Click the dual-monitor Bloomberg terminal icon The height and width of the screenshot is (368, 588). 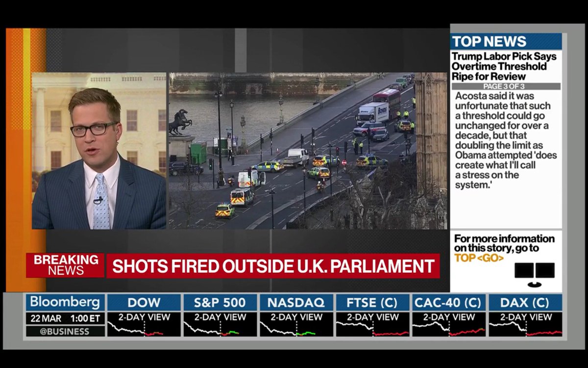(534, 274)
